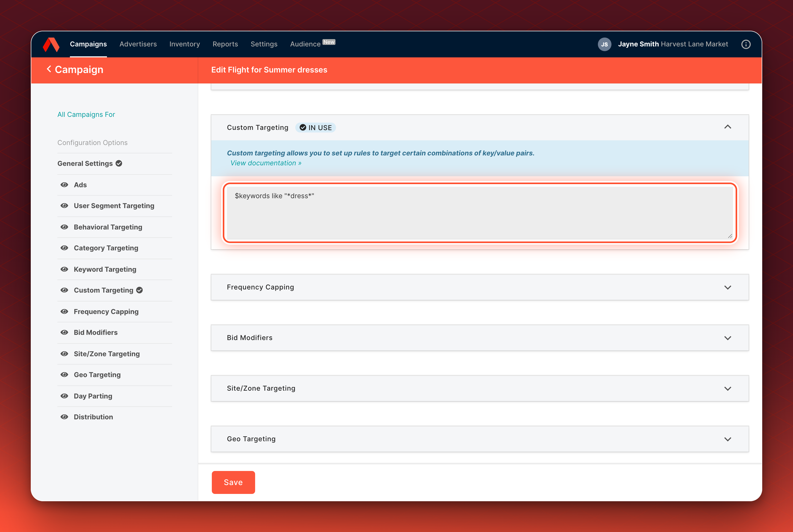Click the IN USE badge
The height and width of the screenshot is (532, 793).
click(316, 128)
